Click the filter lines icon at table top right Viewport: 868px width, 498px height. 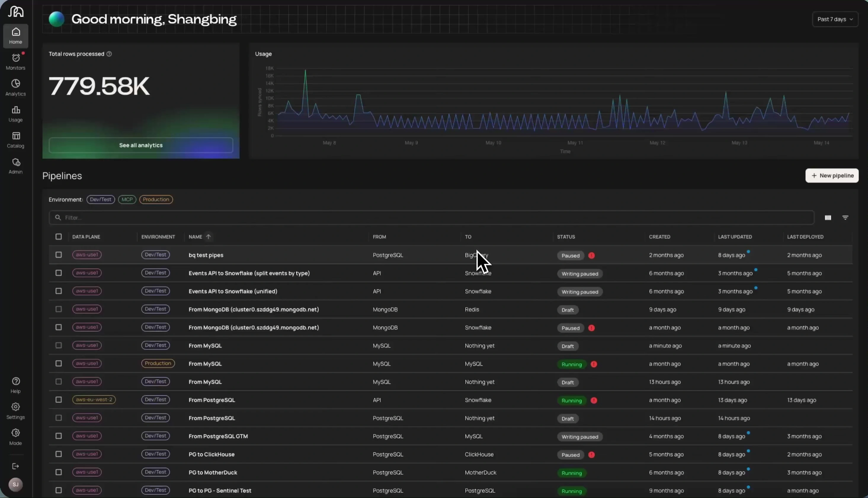845,218
